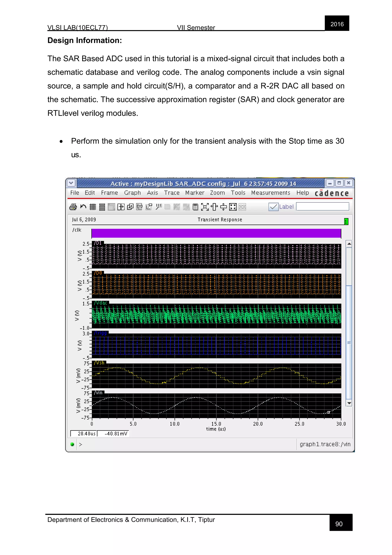The height and width of the screenshot is (555, 392).
Task: Click the Jul 6, 2009 date label
Action: click(84, 219)
